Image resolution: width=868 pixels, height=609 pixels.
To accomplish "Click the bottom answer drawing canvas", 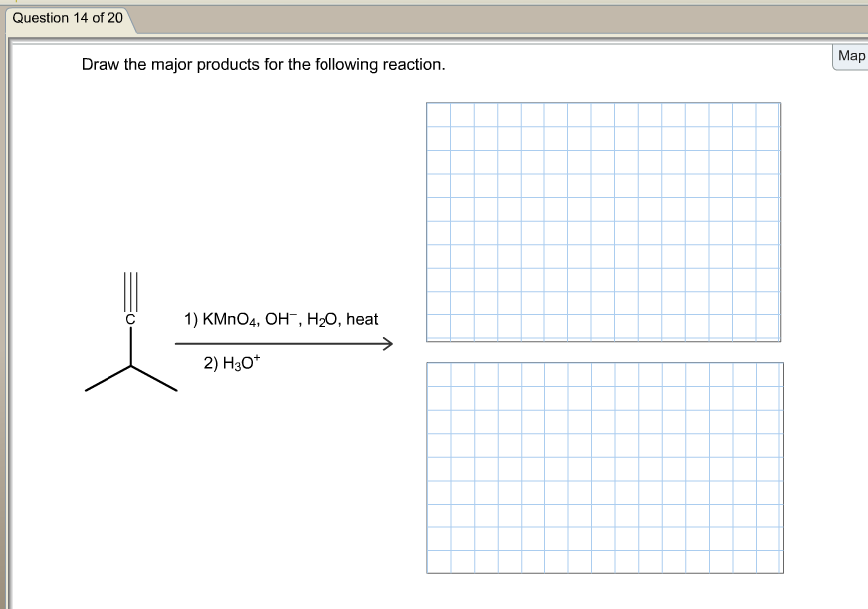I will click(604, 468).
